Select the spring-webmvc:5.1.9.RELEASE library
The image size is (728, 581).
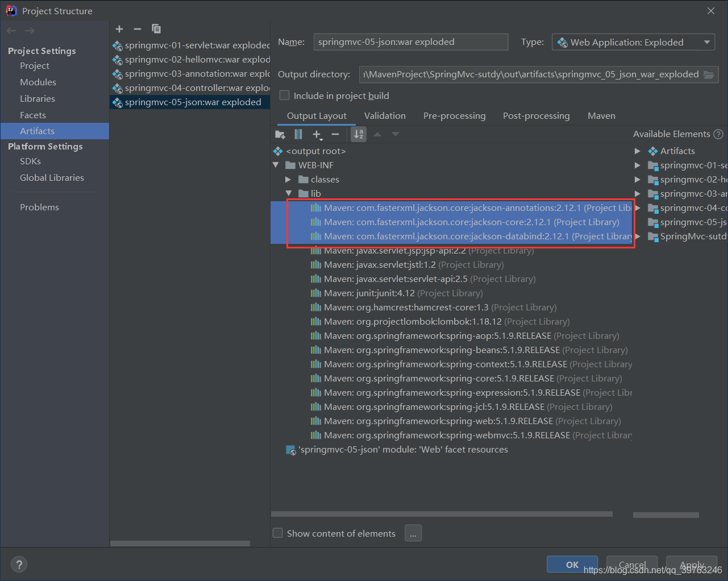[x=471, y=435]
